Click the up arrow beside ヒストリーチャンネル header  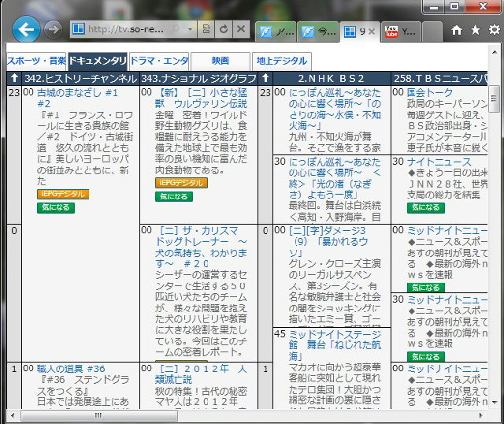[x=14, y=78]
